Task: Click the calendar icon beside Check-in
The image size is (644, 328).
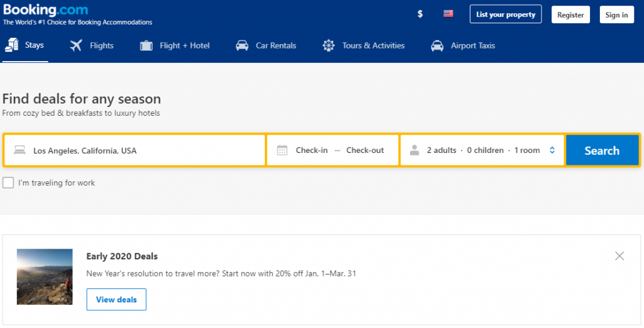Action: click(282, 150)
